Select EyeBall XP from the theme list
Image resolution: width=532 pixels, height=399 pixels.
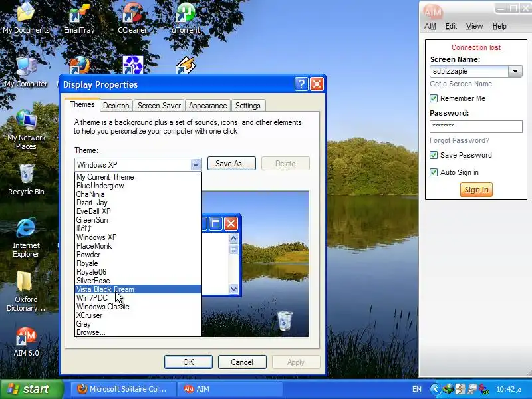pyautogui.click(x=138, y=211)
